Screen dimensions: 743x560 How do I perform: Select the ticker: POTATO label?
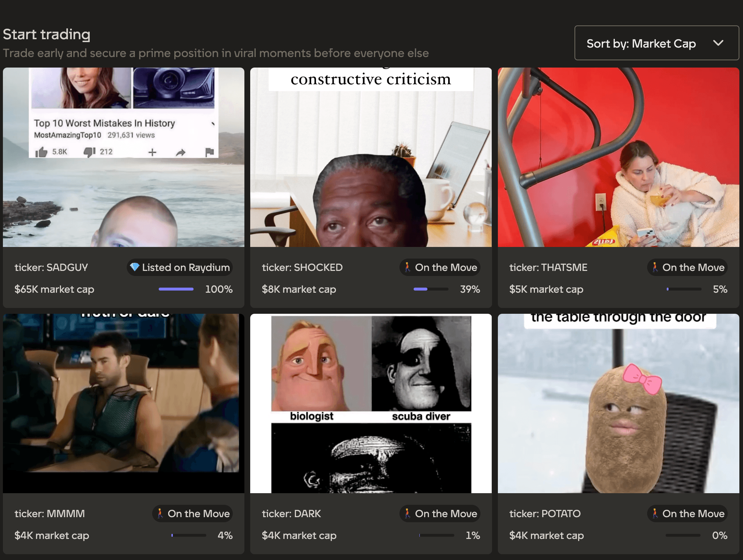click(545, 514)
